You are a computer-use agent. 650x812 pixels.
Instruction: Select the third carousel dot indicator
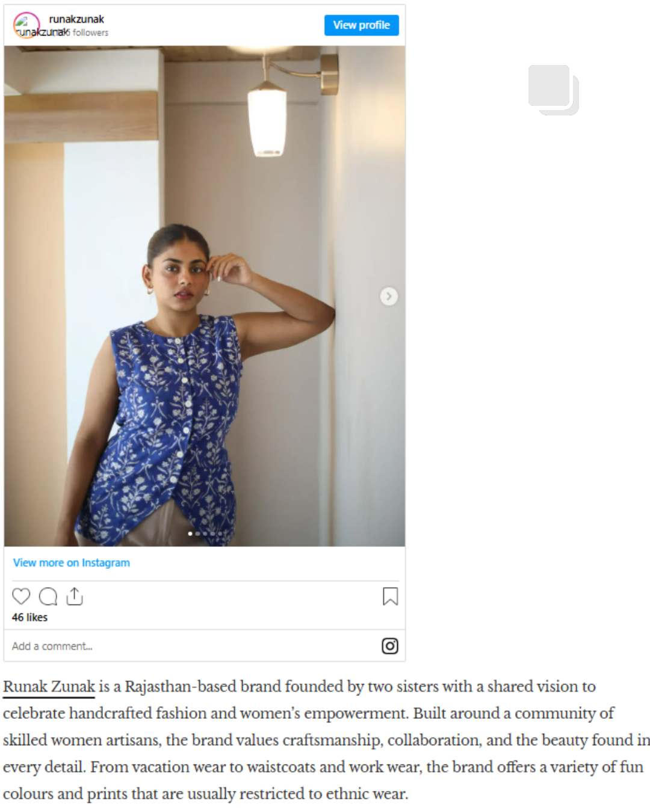point(205,534)
